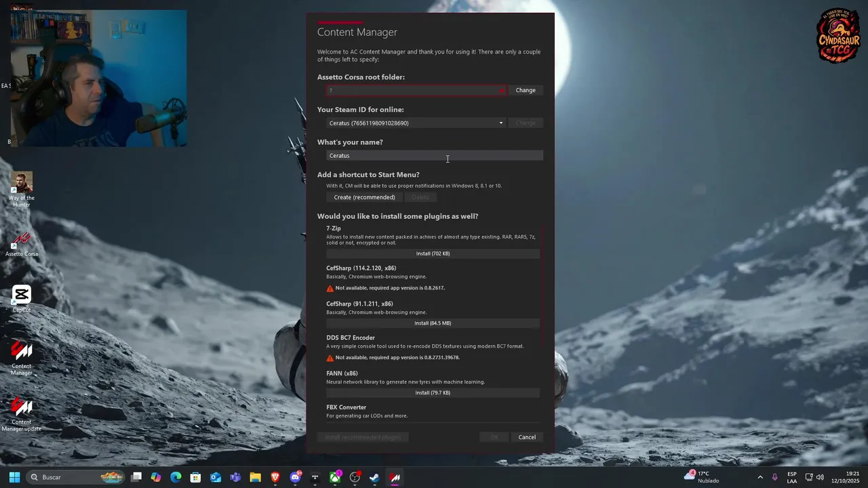Select the CefSharp (114.2.120, x86) title
The image size is (868, 488).
pyautogui.click(x=361, y=268)
